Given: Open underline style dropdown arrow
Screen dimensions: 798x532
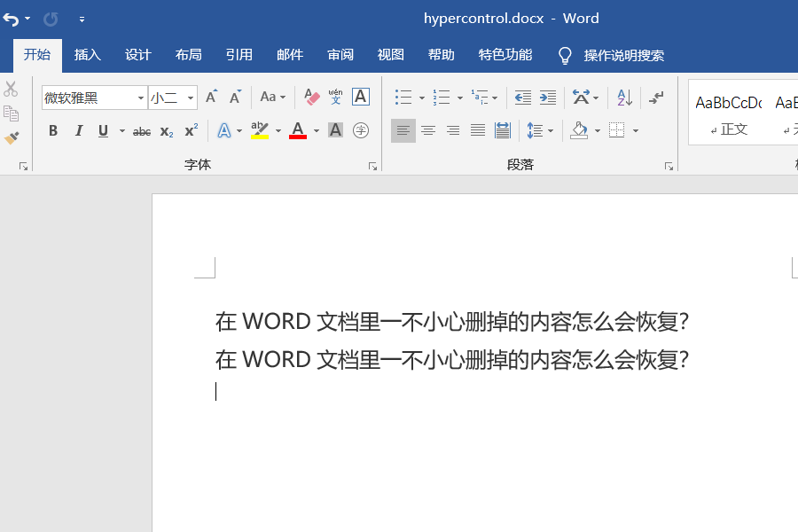Looking at the screenshot, I should (x=121, y=131).
